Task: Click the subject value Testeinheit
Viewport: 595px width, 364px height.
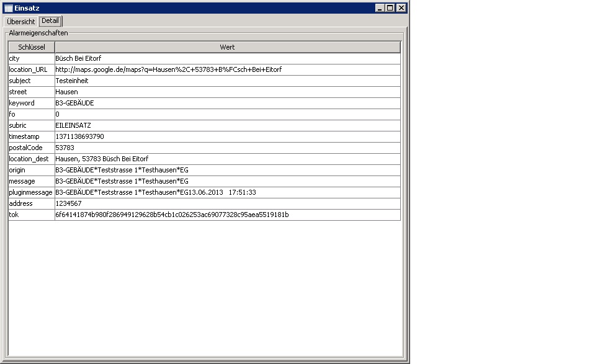Action: pyautogui.click(x=72, y=81)
